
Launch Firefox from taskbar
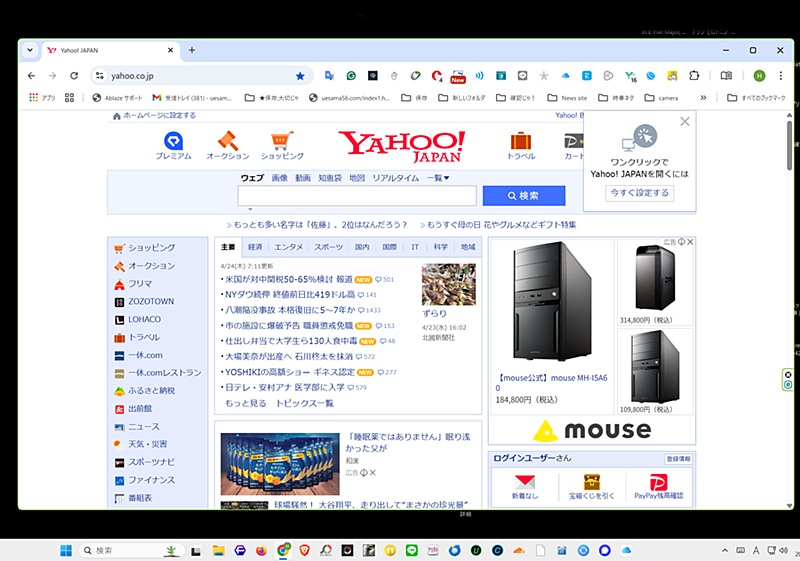(261, 550)
